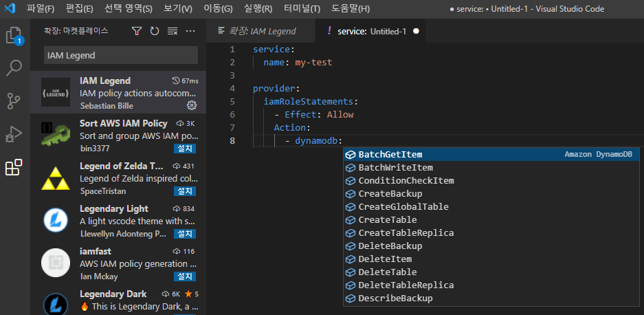Click iamRoleStatements key on line 5
The width and height of the screenshot is (644, 315).
point(308,102)
